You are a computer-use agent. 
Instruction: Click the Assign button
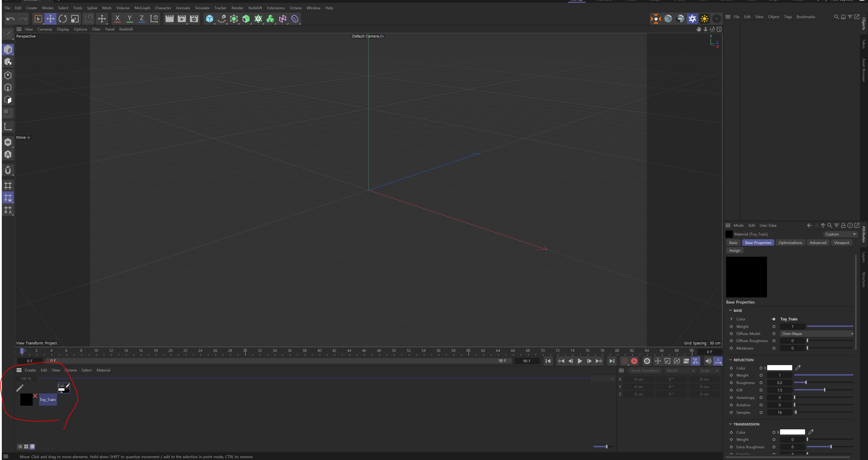click(x=734, y=251)
